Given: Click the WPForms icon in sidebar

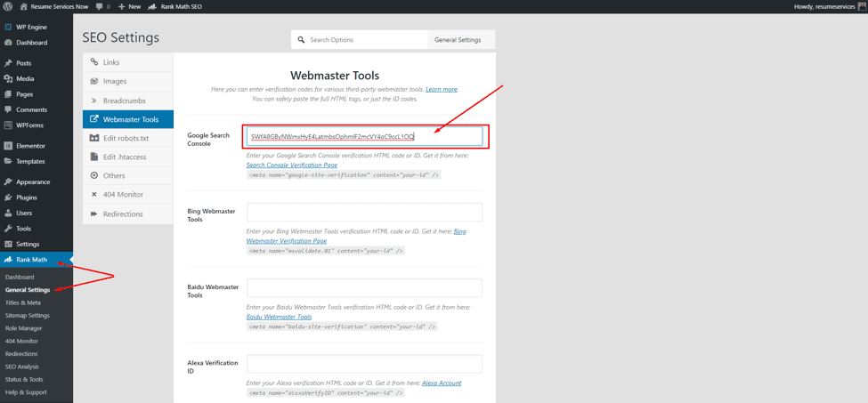Looking at the screenshot, I should point(8,125).
